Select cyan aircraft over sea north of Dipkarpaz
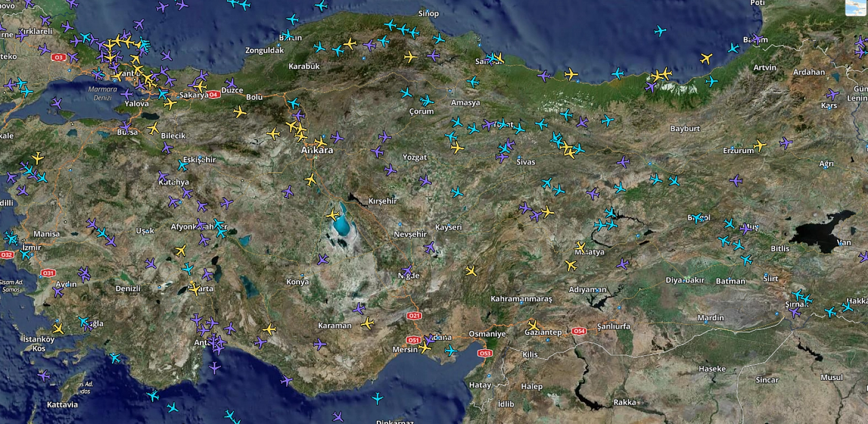The image size is (868, 424). click(x=377, y=398)
